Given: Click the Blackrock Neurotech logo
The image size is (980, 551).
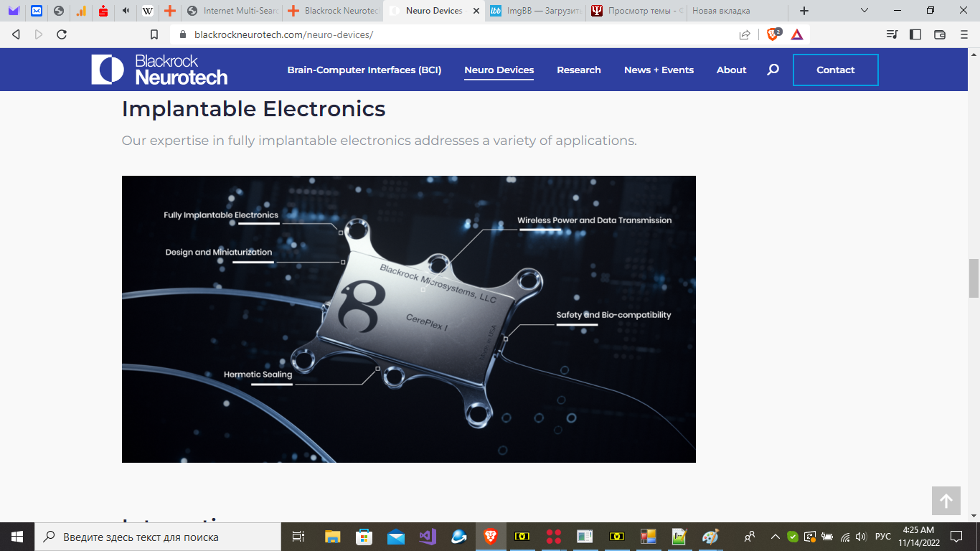Looking at the screenshot, I should pyautogui.click(x=159, y=70).
